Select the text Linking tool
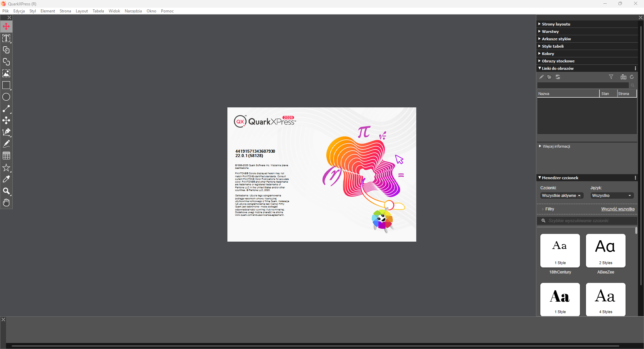This screenshot has height=349, width=644. click(6, 50)
